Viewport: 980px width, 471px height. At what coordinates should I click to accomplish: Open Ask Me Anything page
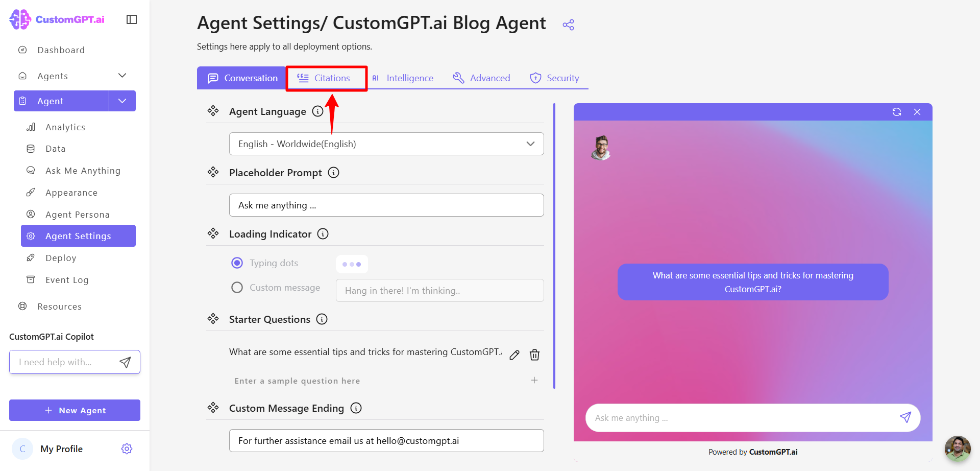point(83,171)
